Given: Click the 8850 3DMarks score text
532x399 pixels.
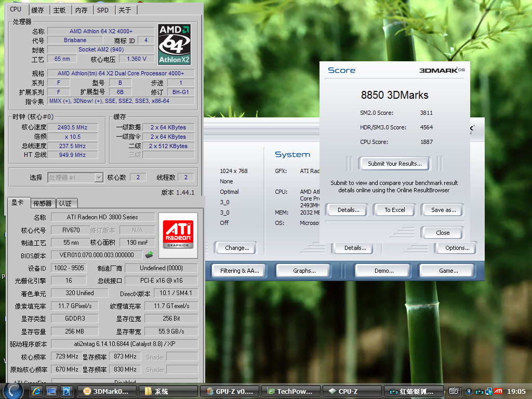Looking at the screenshot, I should pyautogui.click(x=395, y=95).
